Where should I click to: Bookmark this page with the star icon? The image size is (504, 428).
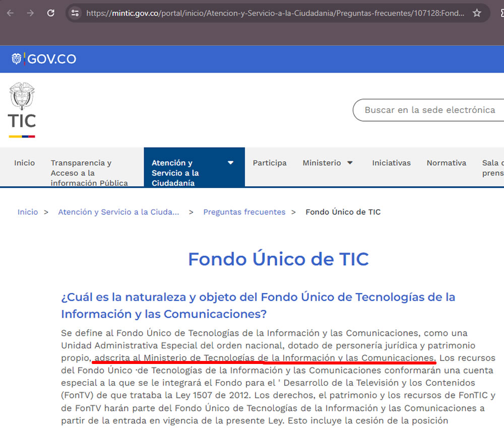[x=477, y=13]
